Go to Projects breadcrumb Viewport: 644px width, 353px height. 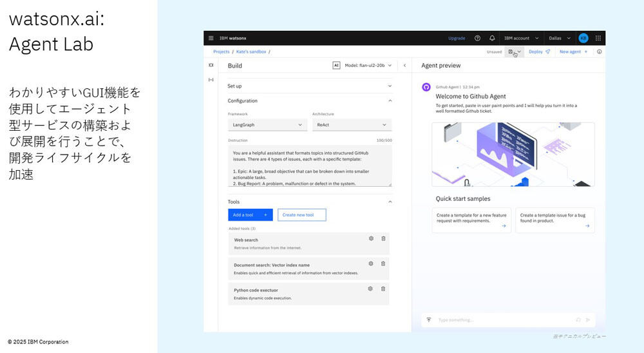coord(222,52)
